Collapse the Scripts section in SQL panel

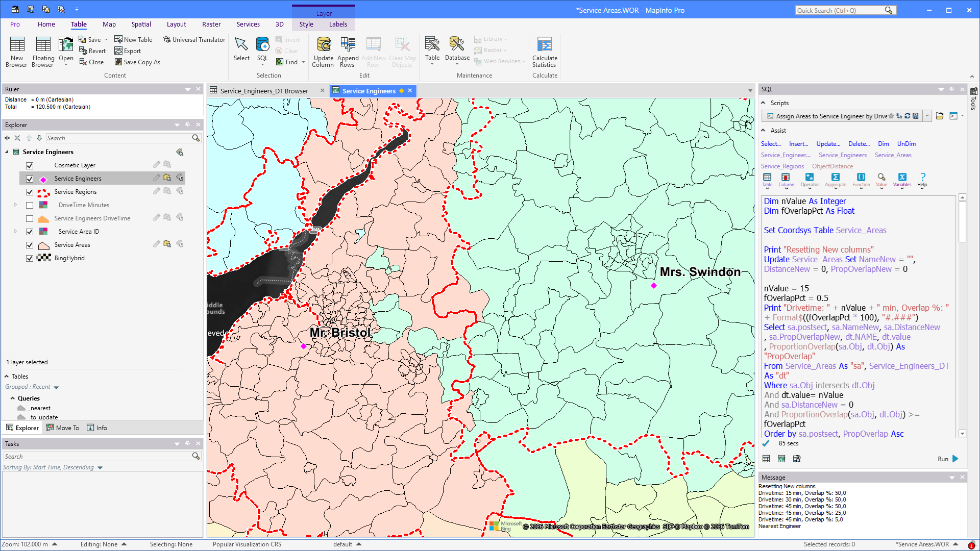pos(763,103)
